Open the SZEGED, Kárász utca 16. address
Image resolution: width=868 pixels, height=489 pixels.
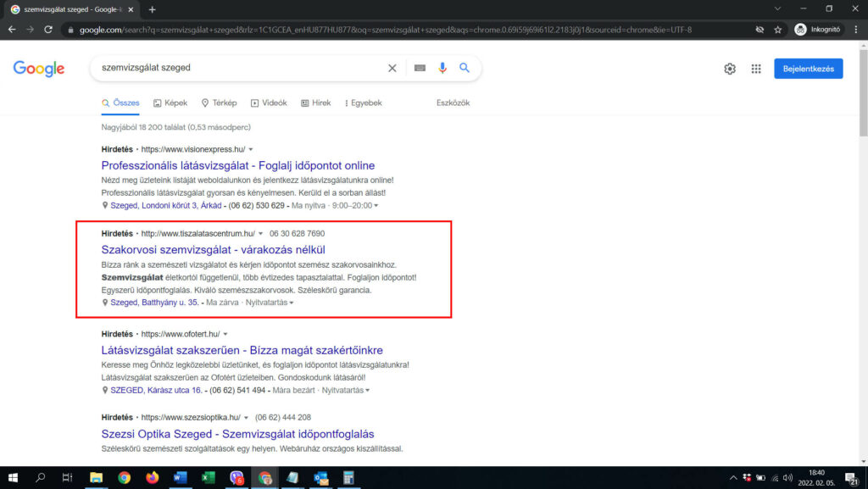[x=156, y=390]
